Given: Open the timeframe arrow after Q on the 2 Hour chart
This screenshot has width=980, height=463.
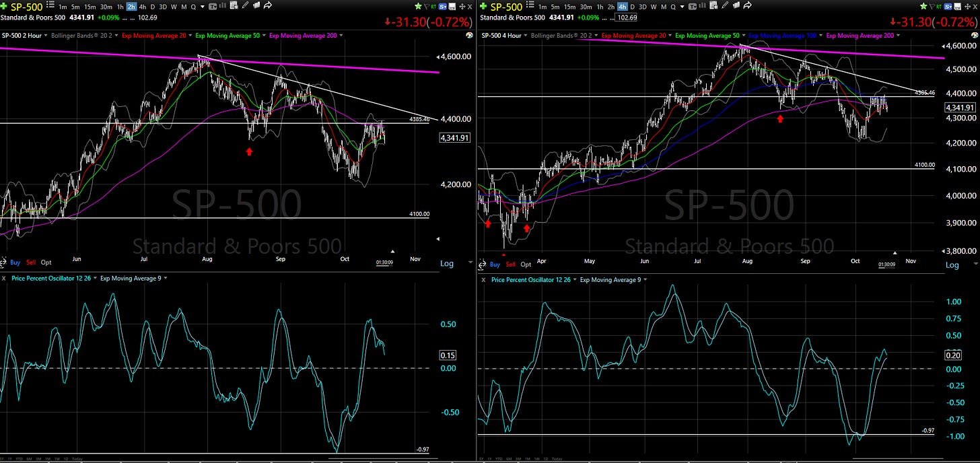Looking at the screenshot, I should click(x=202, y=7).
